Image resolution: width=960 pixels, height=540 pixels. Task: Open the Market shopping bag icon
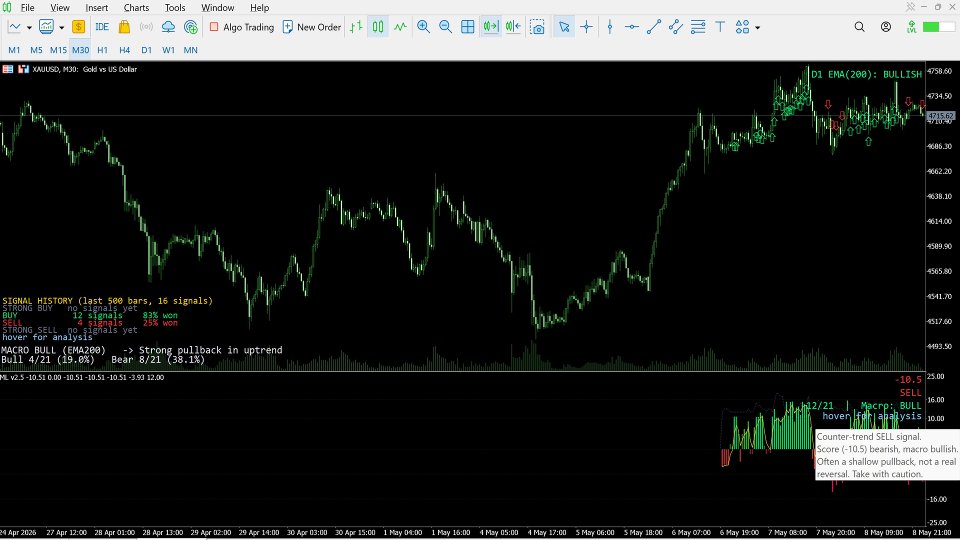click(x=124, y=27)
